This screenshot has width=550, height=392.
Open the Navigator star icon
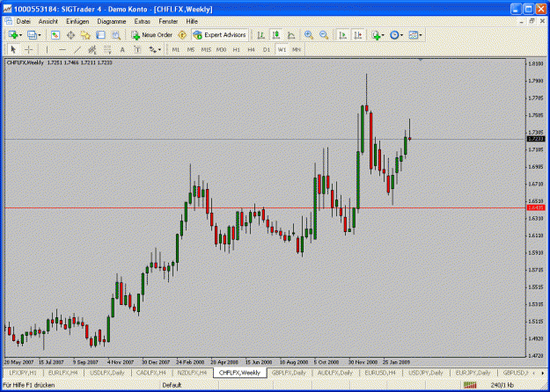[85, 35]
